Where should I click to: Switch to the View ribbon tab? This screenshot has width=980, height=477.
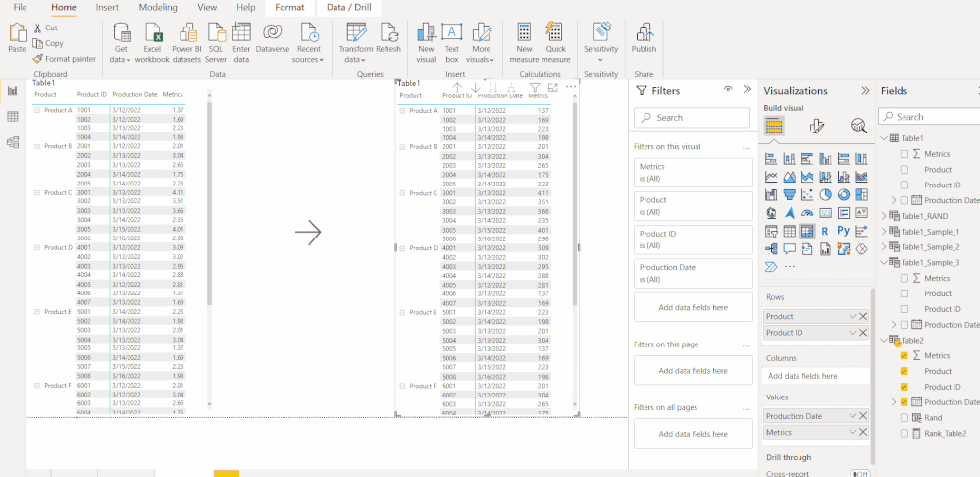[x=207, y=8]
